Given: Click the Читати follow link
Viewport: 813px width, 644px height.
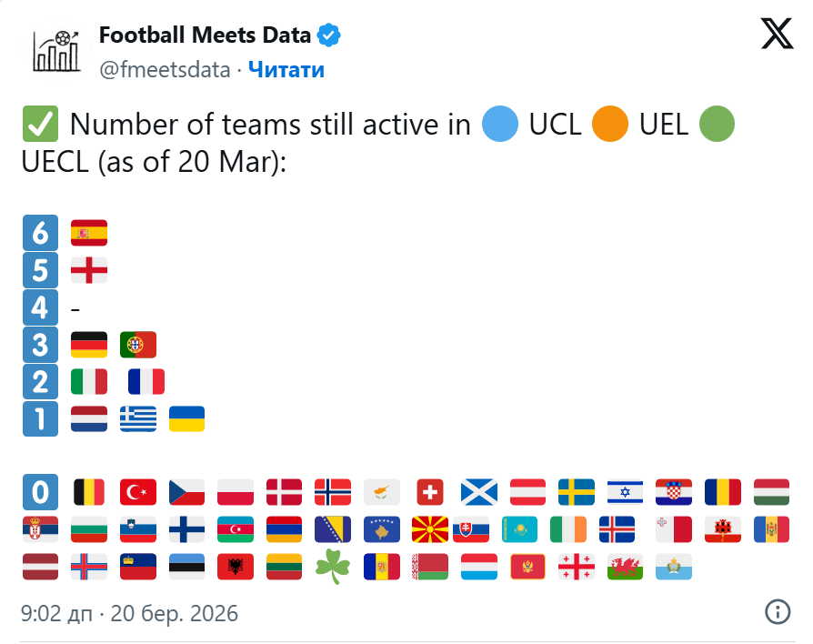Looking at the screenshot, I should 286,69.
